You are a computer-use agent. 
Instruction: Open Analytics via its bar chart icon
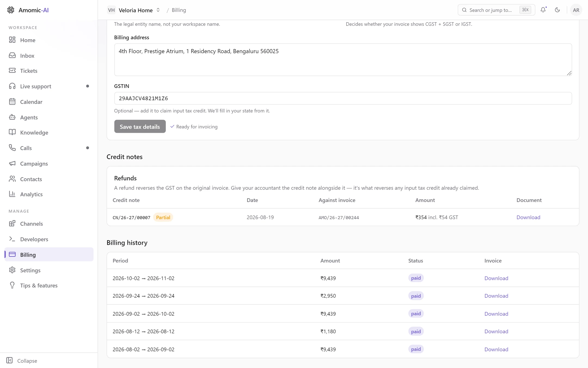[12, 194]
